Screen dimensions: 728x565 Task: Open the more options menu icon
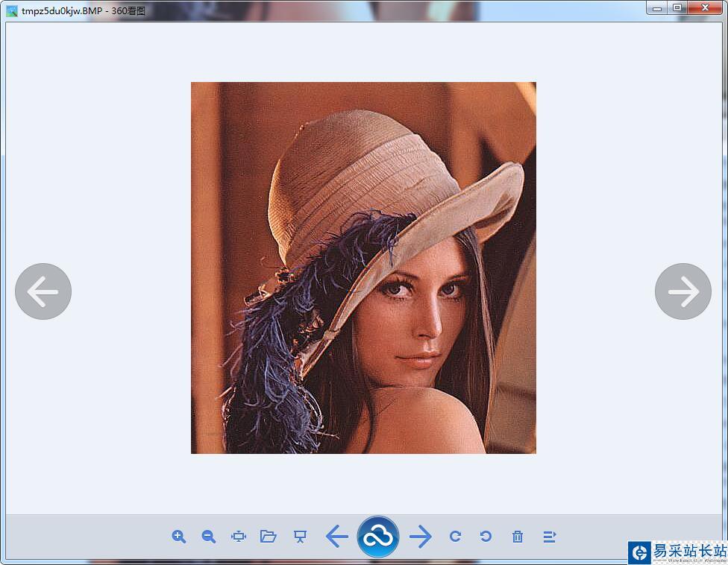click(x=550, y=537)
